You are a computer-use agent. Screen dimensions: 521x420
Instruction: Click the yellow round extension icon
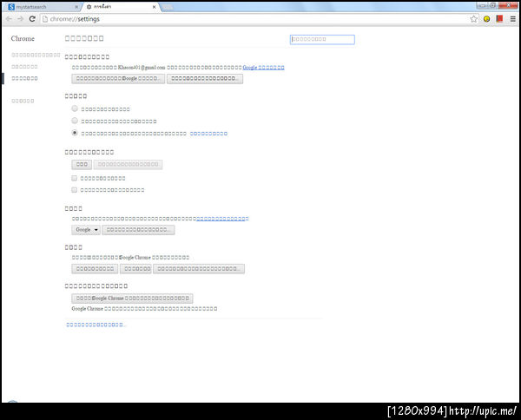(x=487, y=19)
